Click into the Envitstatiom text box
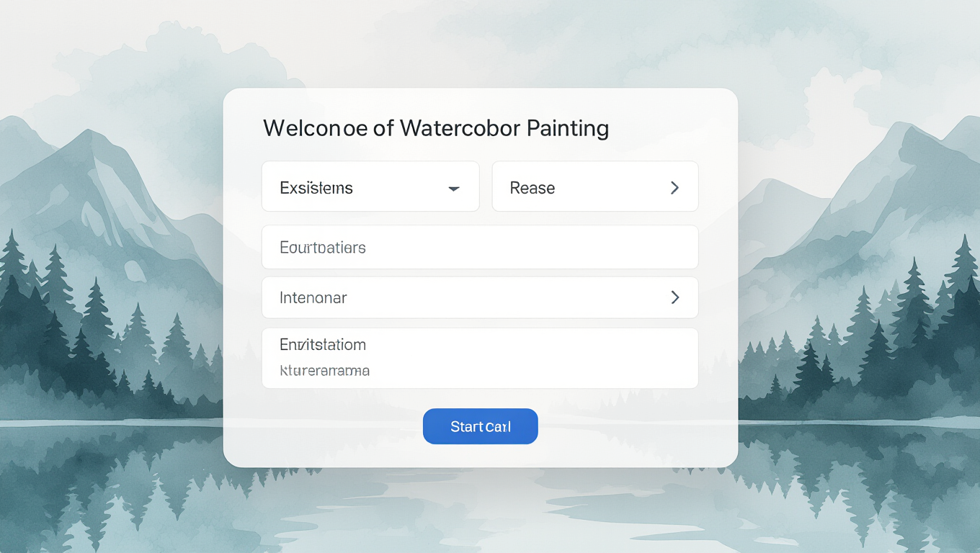The height and width of the screenshot is (553, 980). tap(480, 358)
